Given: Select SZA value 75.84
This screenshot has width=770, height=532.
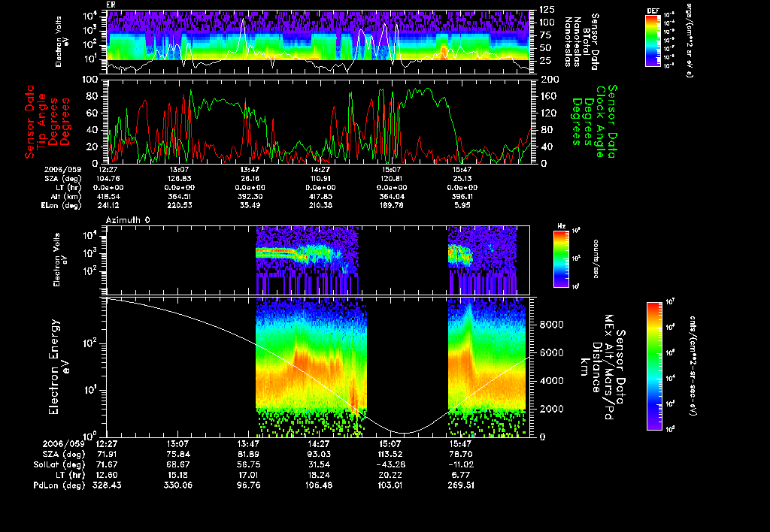Looking at the screenshot, I should 177,455.
